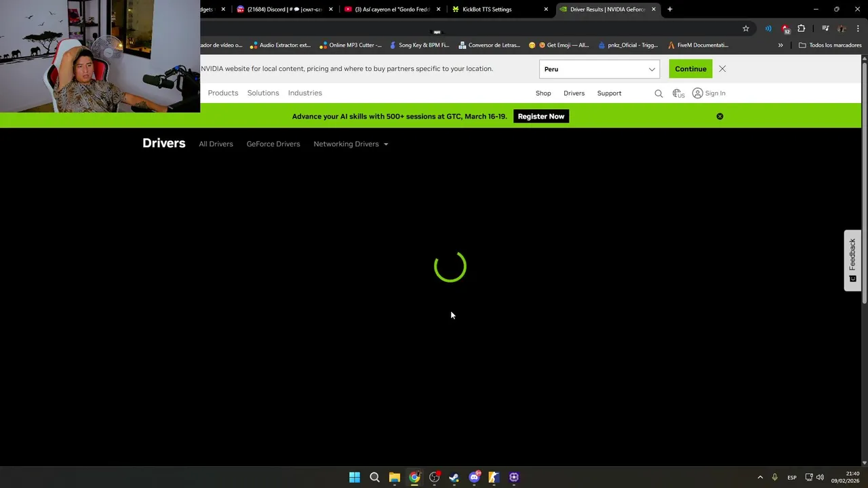Open the Chrome profile avatar
The height and width of the screenshot is (488, 868).
pos(842,28)
